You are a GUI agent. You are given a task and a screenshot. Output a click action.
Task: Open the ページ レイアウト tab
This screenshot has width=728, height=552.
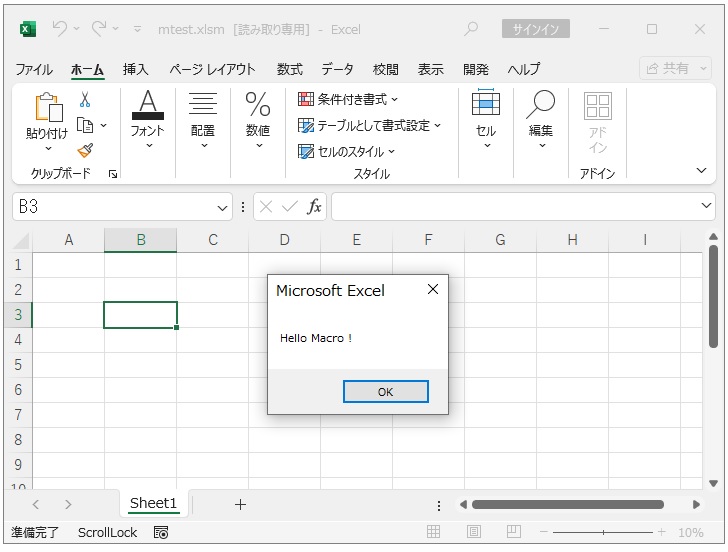click(x=212, y=69)
